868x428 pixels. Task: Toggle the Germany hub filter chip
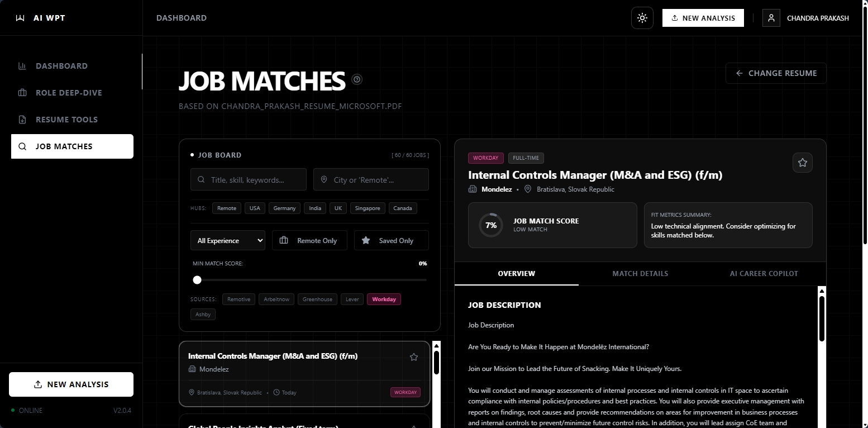[x=285, y=208]
